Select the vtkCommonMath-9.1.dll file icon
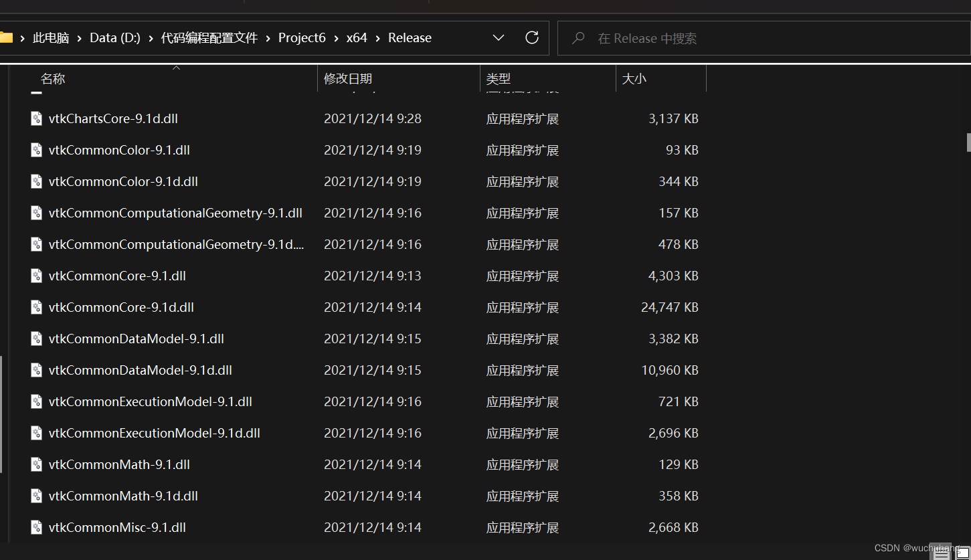Viewport: 971px width, 560px height. click(36, 464)
